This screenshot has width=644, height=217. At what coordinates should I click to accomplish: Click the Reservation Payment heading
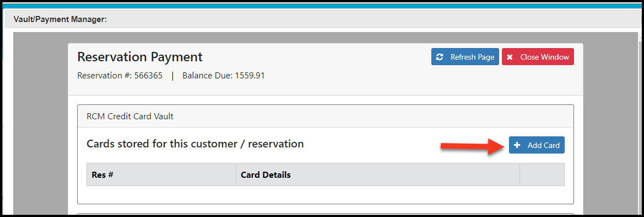point(140,57)
